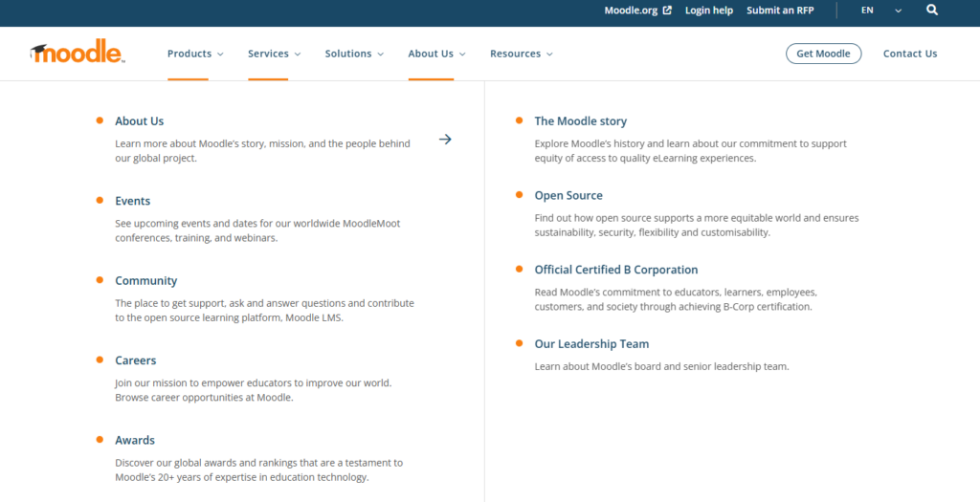Select About Us in navigation bar
The width and height of the screenshot is (980, 502).
tap(431, 54)
